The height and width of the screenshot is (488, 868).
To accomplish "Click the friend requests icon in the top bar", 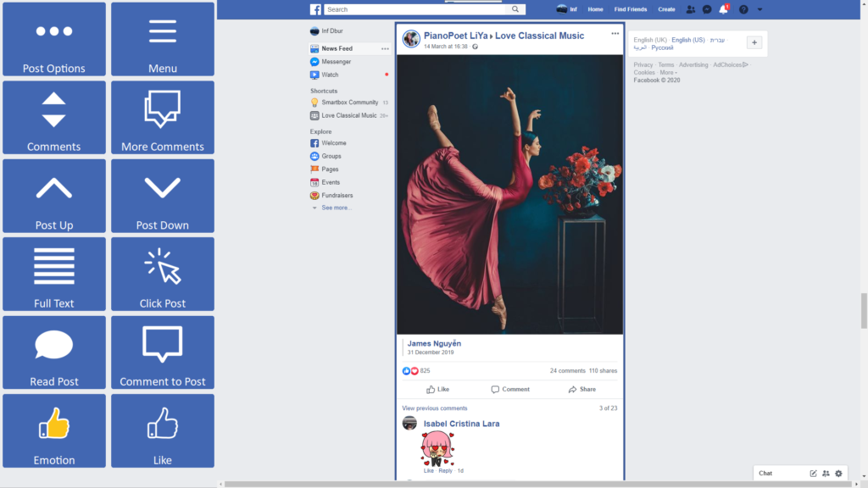I will click(691, 9).
